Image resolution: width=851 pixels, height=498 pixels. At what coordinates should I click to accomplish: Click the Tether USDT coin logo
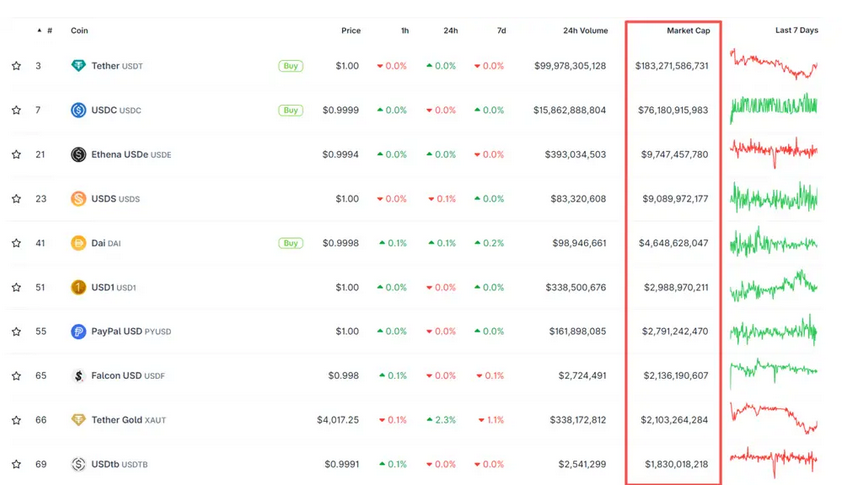tap(78, 66)
